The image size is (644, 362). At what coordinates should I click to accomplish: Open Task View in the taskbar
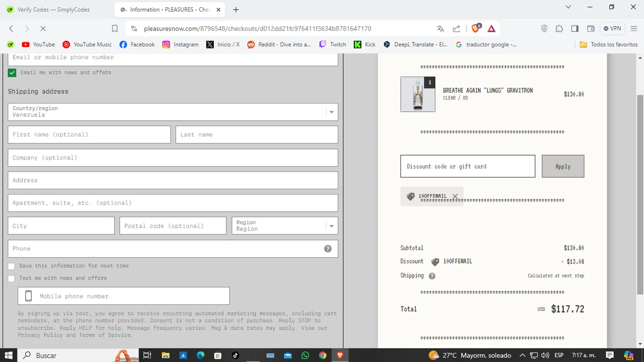[x=147, y=355]
